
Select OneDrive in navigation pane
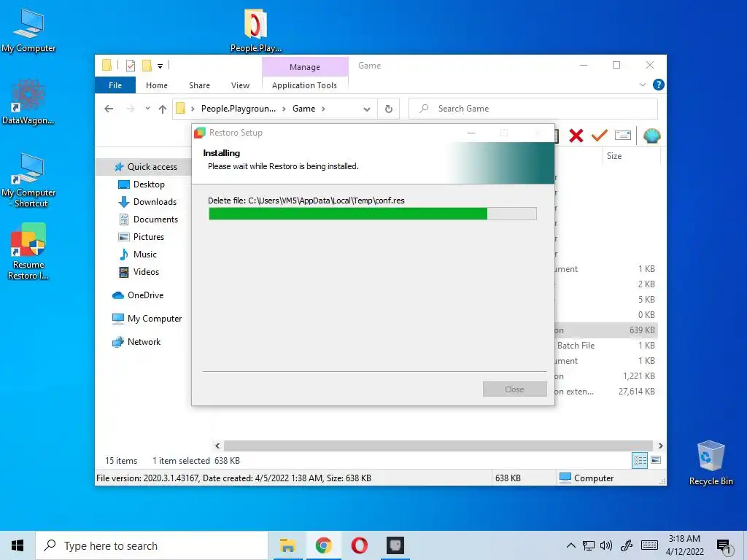138,295
